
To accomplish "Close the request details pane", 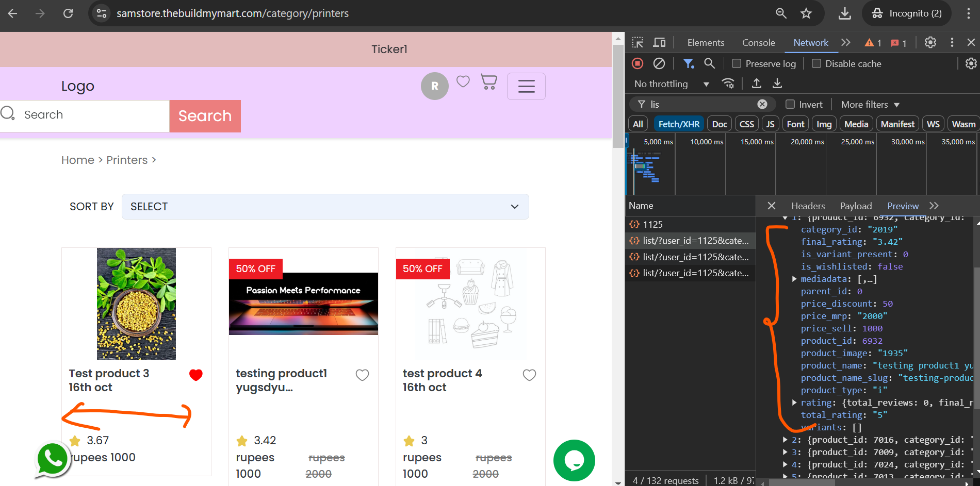I will point(772,206).
